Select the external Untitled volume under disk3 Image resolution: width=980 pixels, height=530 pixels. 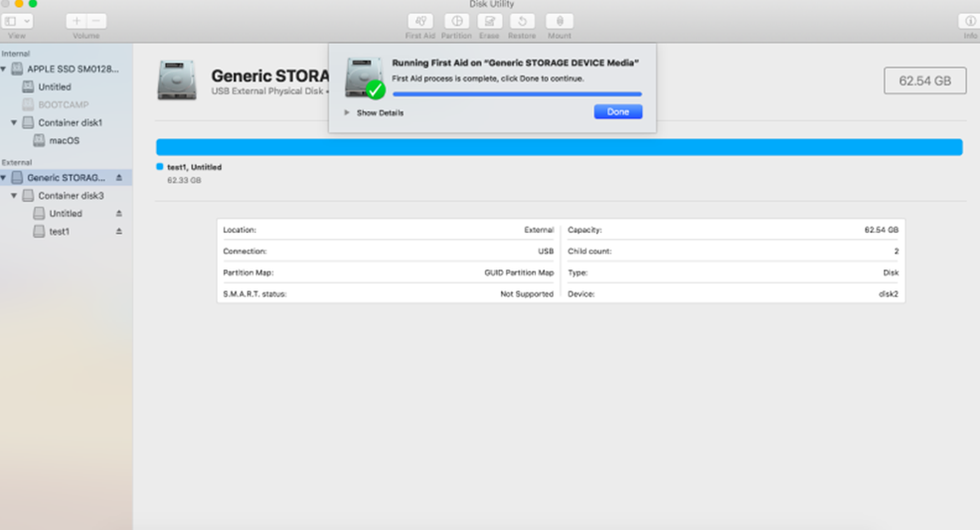tap(67, 214)
